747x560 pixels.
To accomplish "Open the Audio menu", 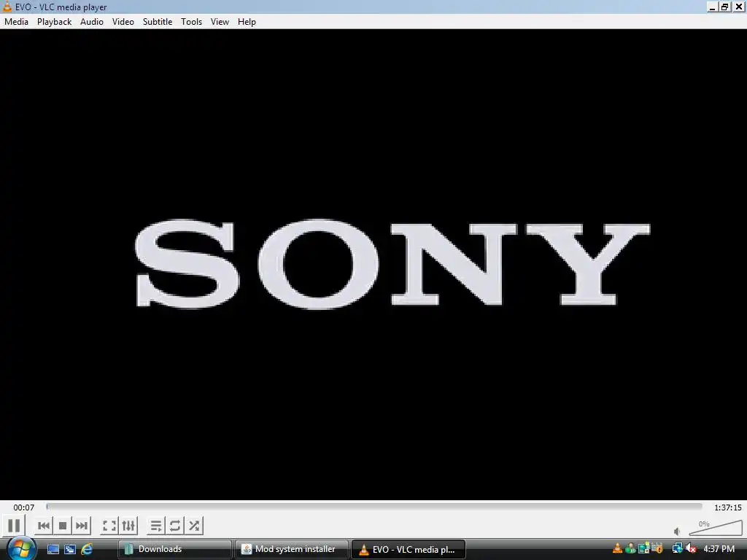I will pyautogui.click(x=92, y=22).
